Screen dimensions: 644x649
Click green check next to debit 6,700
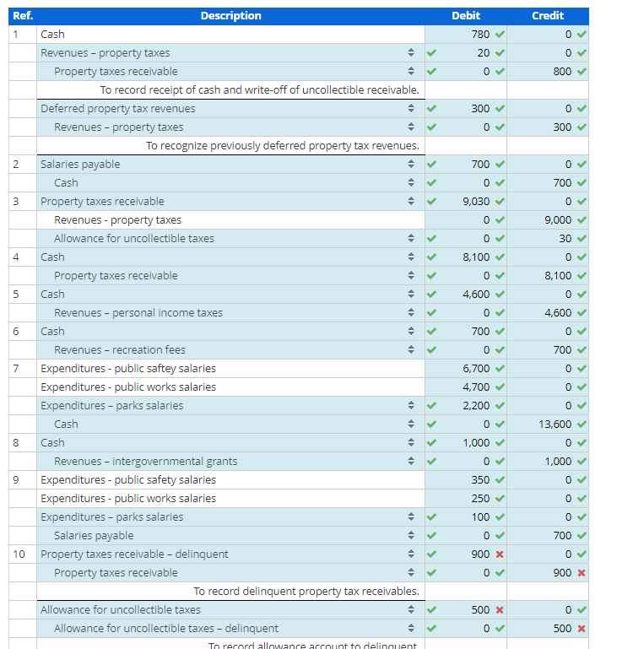(x=500, y=368)
